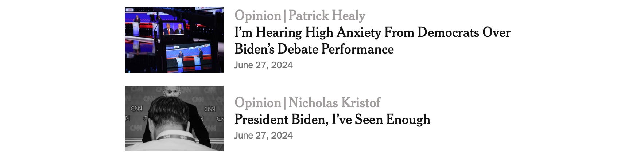This screenshot has height=156, width=644.
Task: Click the Opinion label beside Nicholas Kristof
Action: pyautogui.click(x=257, y=102)
